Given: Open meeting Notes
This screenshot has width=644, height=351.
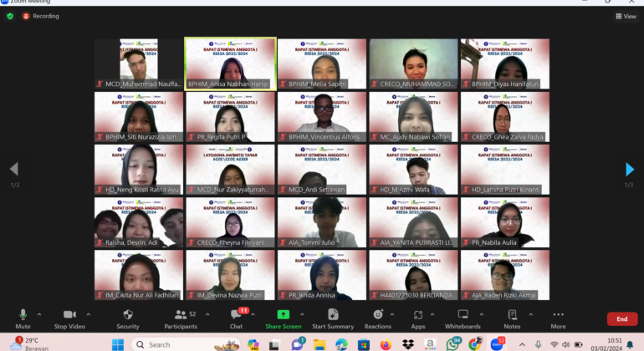Looking at the screenshot, I should coord(512,319).
